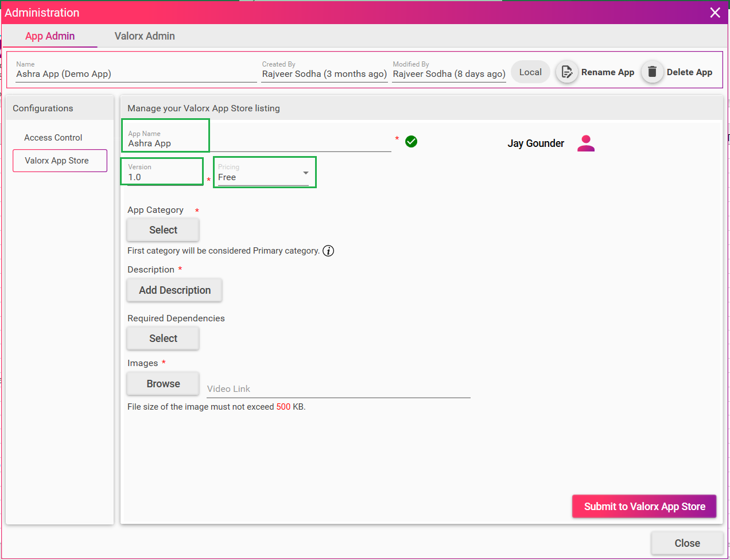The height and width of the screenshot is (560, 730).
Task: Switch to the Valorx Admin tab
Action: pos(145,36)
